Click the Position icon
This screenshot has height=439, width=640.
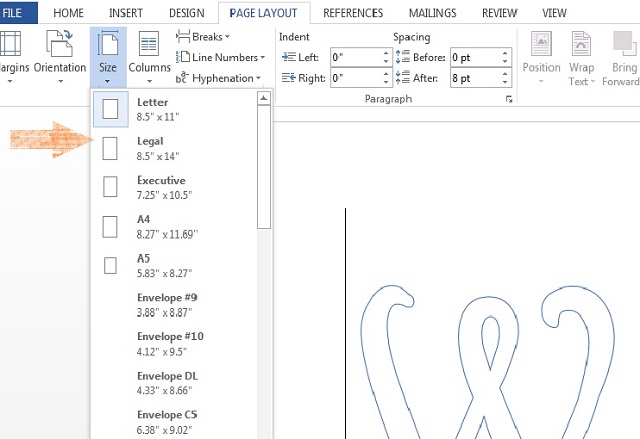[x=541, y=44]
